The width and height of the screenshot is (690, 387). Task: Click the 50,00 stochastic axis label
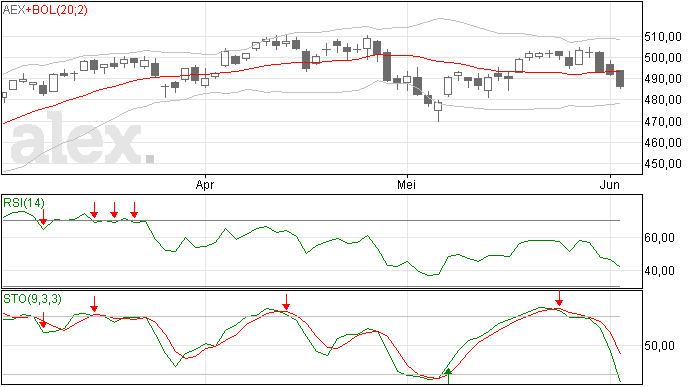(659, 346)
